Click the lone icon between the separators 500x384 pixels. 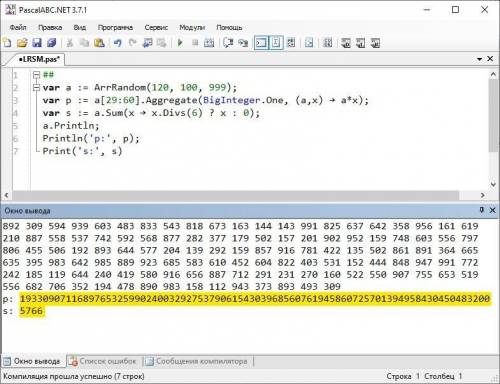click(x=309, y=43)
